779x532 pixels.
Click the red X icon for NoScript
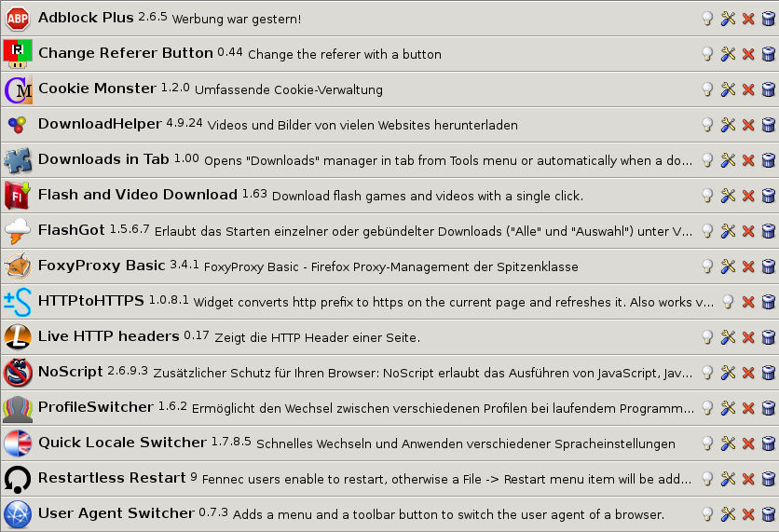(748, 373)
